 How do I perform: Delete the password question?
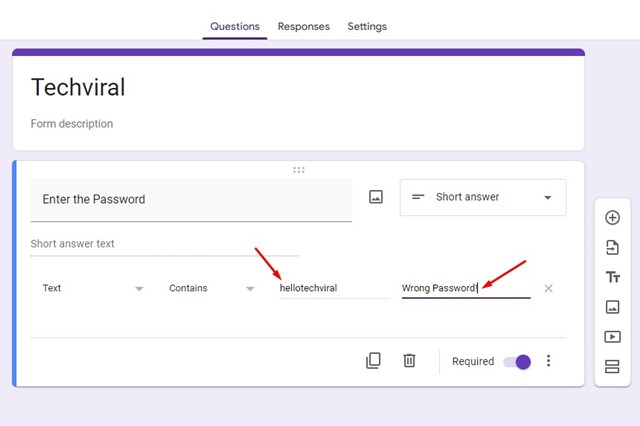click(x=409, y=361)
